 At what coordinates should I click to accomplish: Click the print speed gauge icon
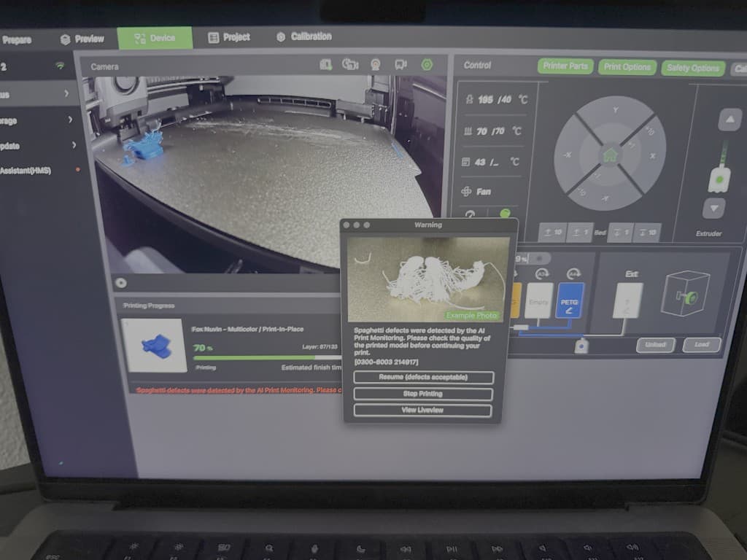pos(470,214)
